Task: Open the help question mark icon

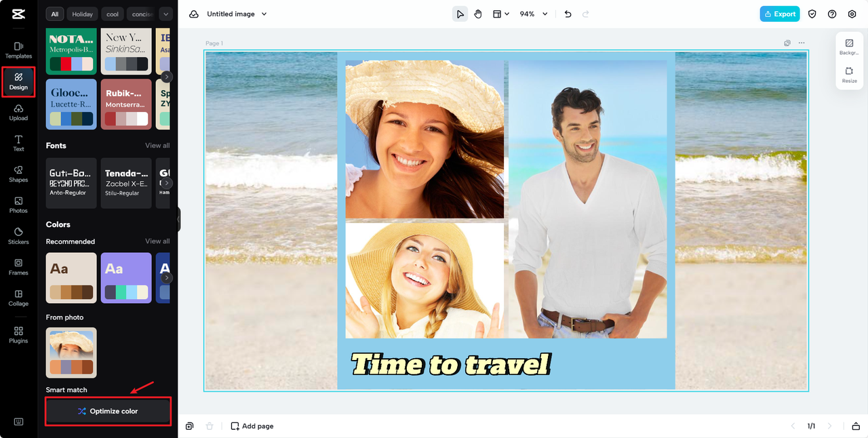Action: point(832,14)
